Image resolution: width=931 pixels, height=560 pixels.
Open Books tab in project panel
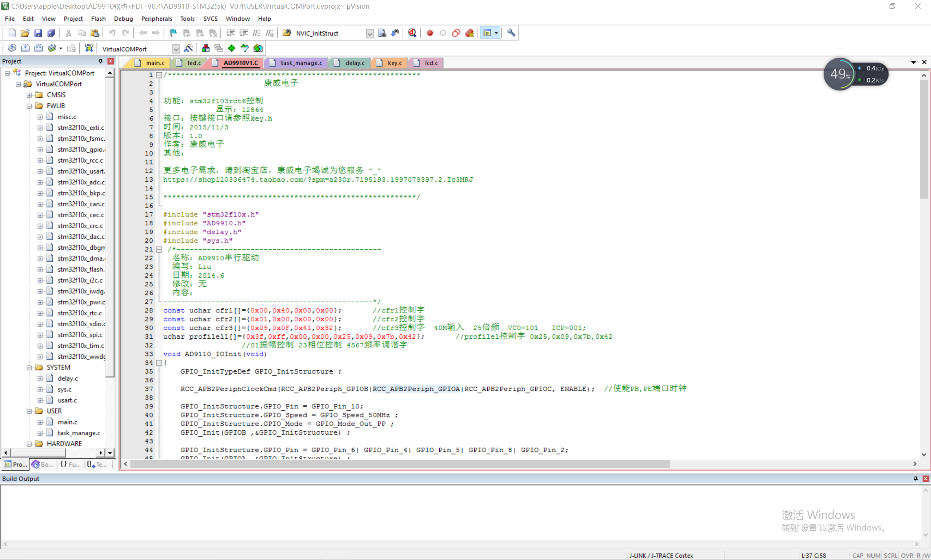point(42,464)
